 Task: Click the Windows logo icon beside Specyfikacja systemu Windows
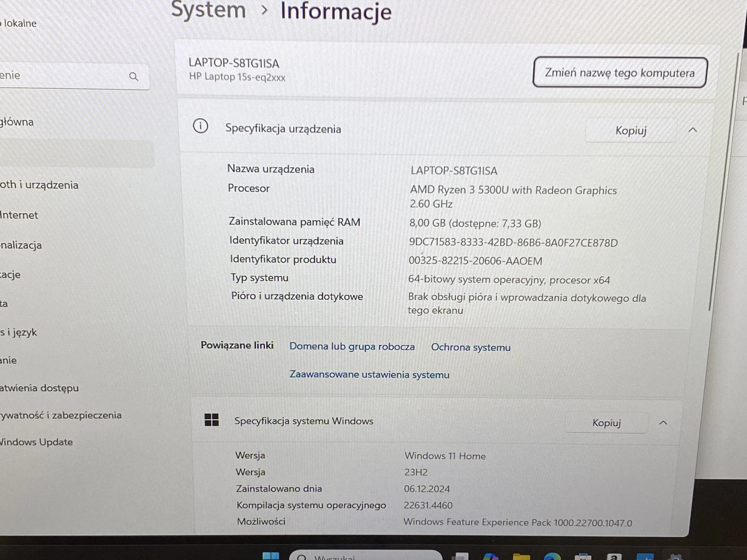(x=212, y=420)
